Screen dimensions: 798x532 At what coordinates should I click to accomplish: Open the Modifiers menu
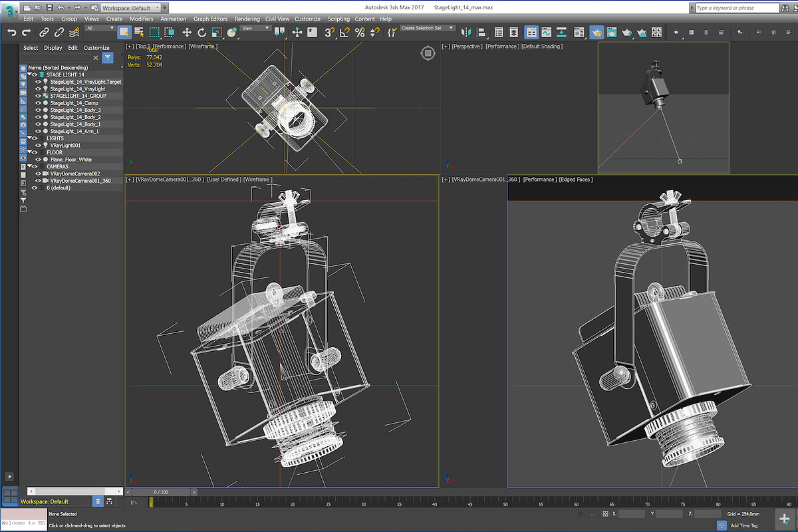tap(141, 19)
